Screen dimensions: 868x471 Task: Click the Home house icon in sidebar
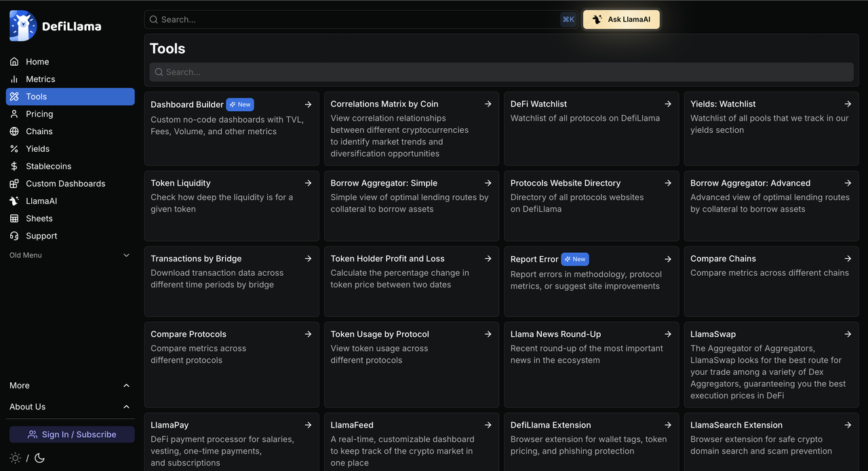(x=14, y=62)
